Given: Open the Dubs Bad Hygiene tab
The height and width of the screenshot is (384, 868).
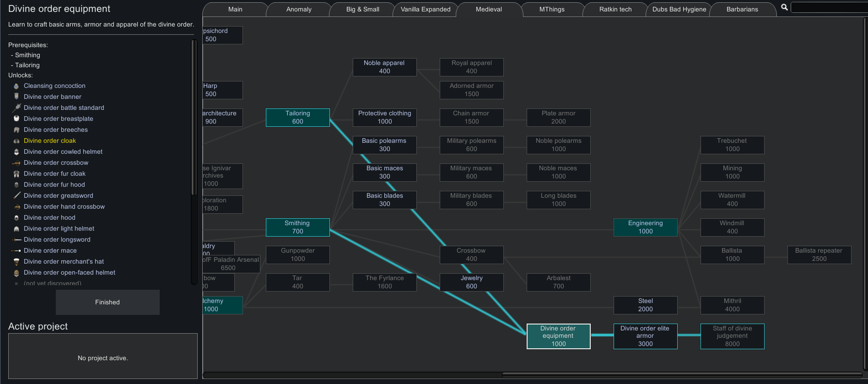Looking at the screenshot, I should coord(679,9).
